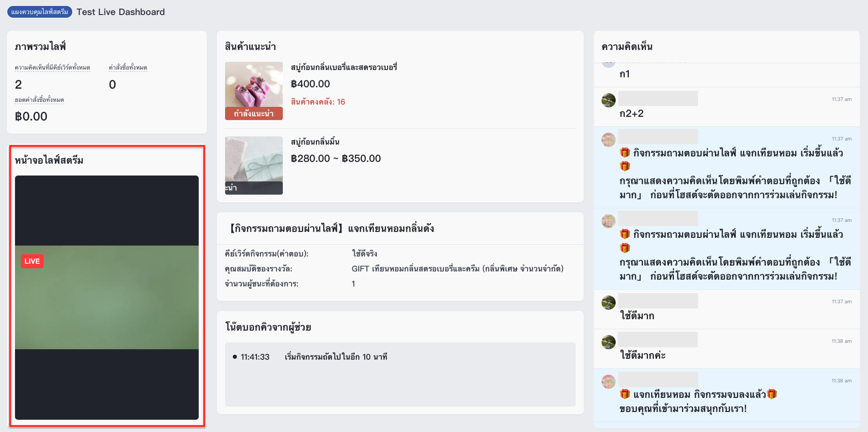868x432 pixels.
Task: Click avatar of commenter who wrote ก2+2
Action: [608, 100]
